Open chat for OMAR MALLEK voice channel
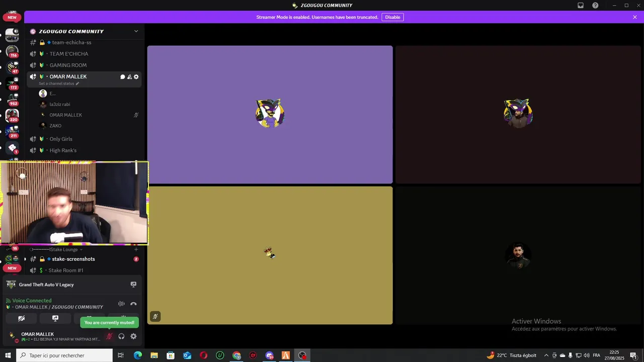The image size is (644, 362). [122, 77]
